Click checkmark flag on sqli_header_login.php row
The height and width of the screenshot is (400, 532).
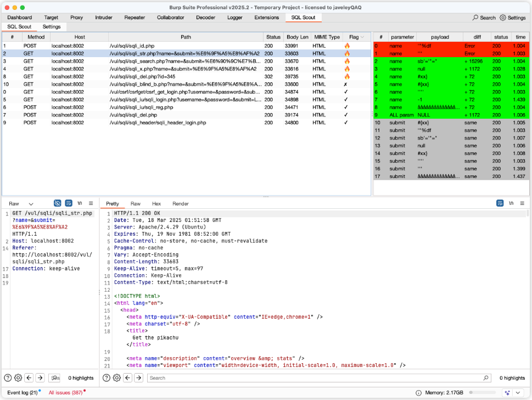346,123
